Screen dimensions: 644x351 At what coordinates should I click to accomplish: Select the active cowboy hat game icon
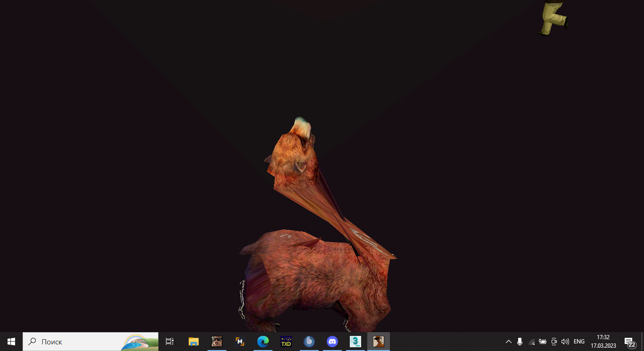(379, 342)
